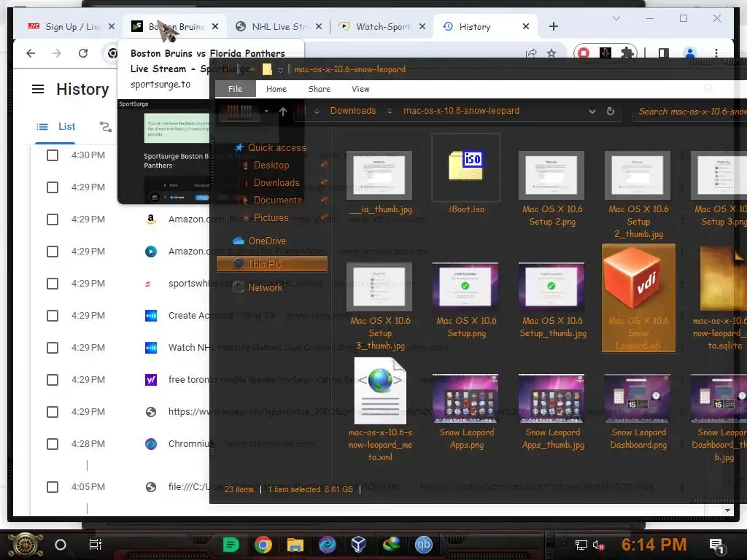
Task: Open the green Spotify-style taskbar app
Action: [x=231, y=544]
